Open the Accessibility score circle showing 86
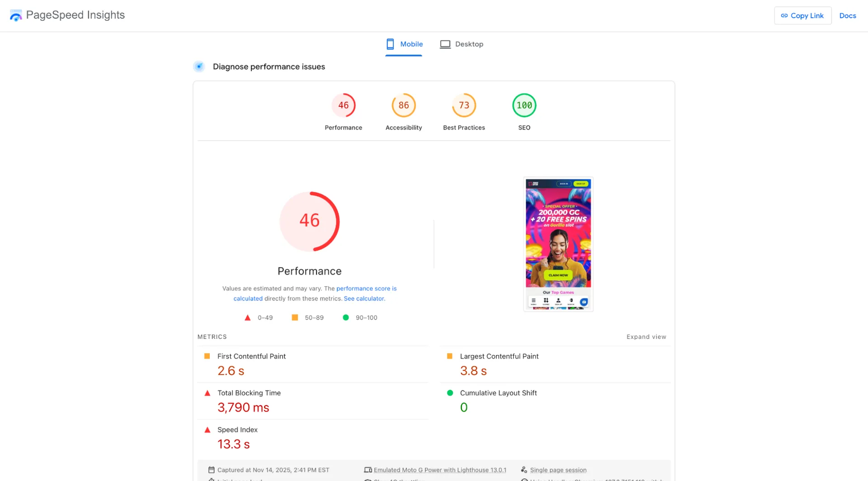 (404, 105)
